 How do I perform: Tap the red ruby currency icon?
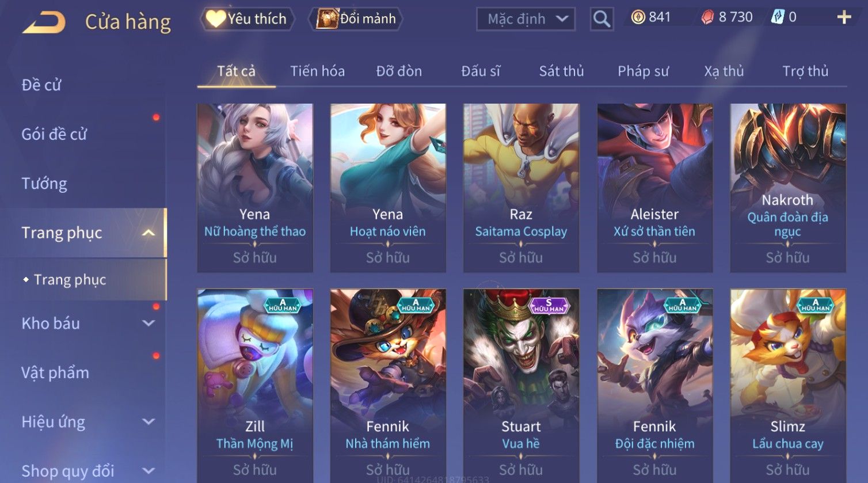707,17
